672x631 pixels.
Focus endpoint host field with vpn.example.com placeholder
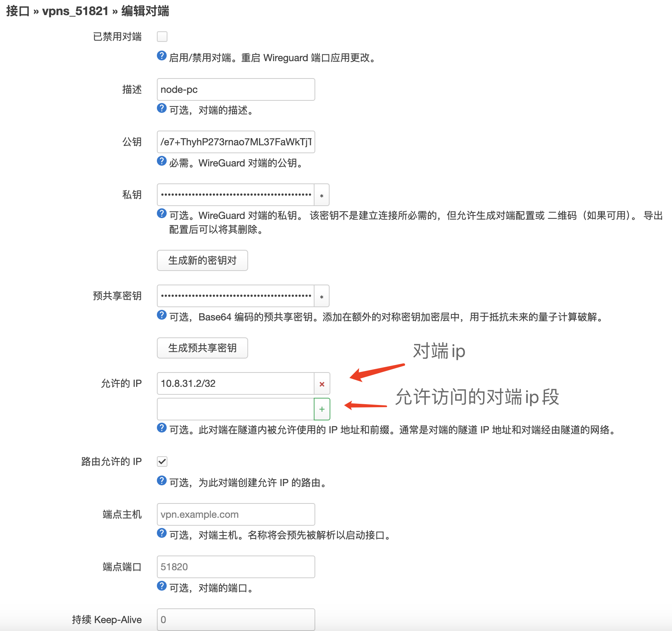point(236,515)
